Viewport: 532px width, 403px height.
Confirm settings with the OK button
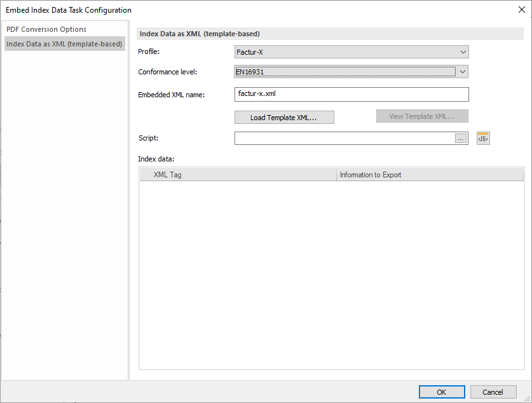[x=441, y=392]
